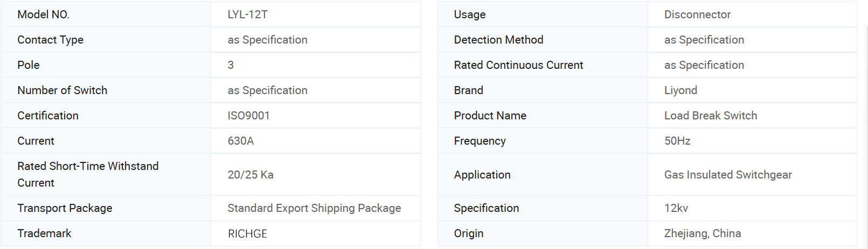Select the Contact Type label cell
The width and height of the screenshot is (868, 249).
[x=50, y=40]
